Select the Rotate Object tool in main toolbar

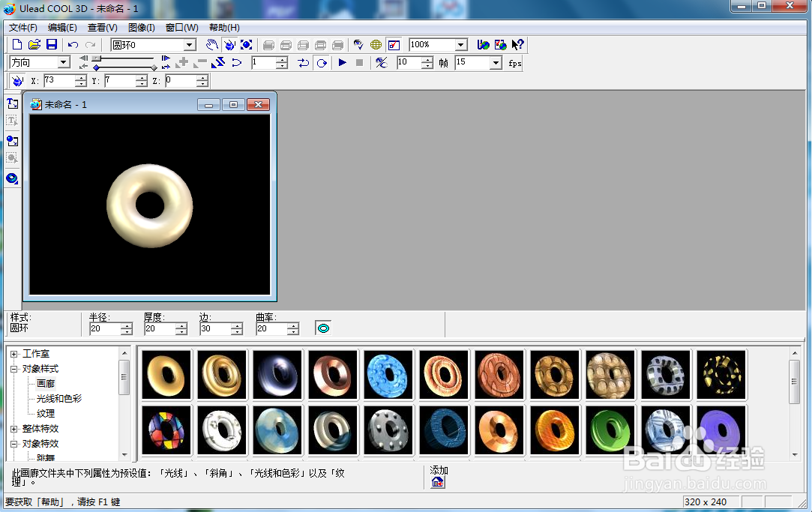229,45
